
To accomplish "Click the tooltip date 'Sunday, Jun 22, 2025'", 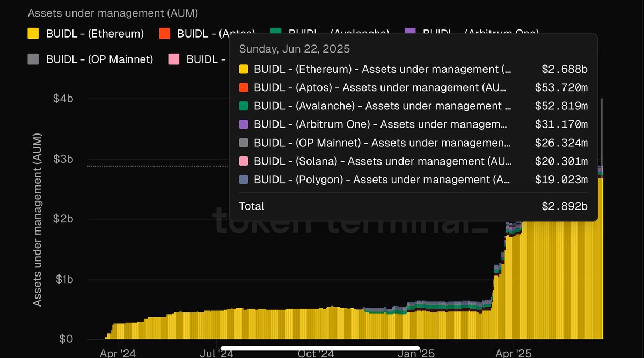I will [295, 49].
